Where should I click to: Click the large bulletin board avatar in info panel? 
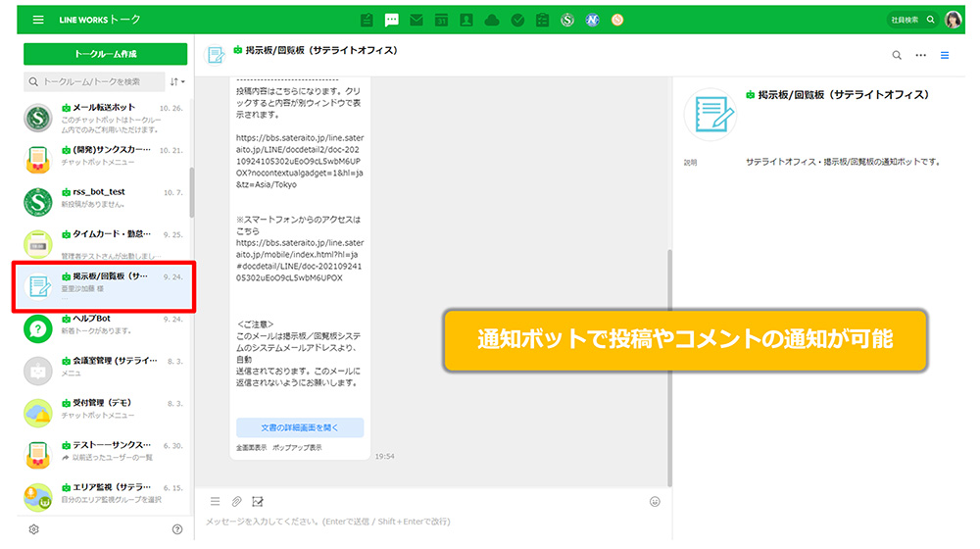tap(710, 115)
